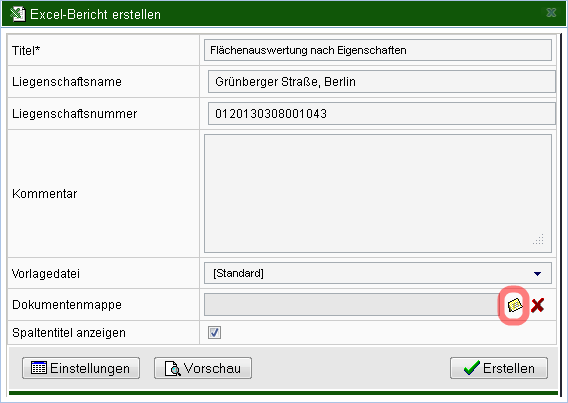Click the Titel* label

(x=26, y=50)
